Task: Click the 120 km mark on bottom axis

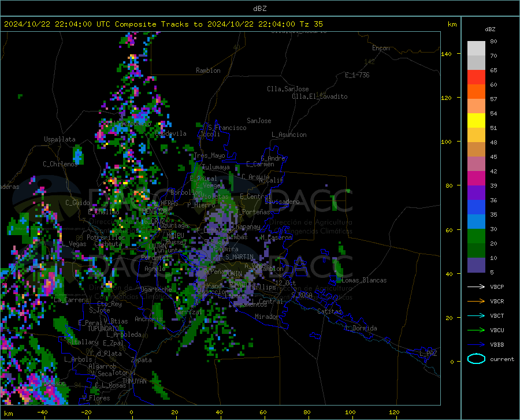Action: pyautogui.click(x=394, y=412)
